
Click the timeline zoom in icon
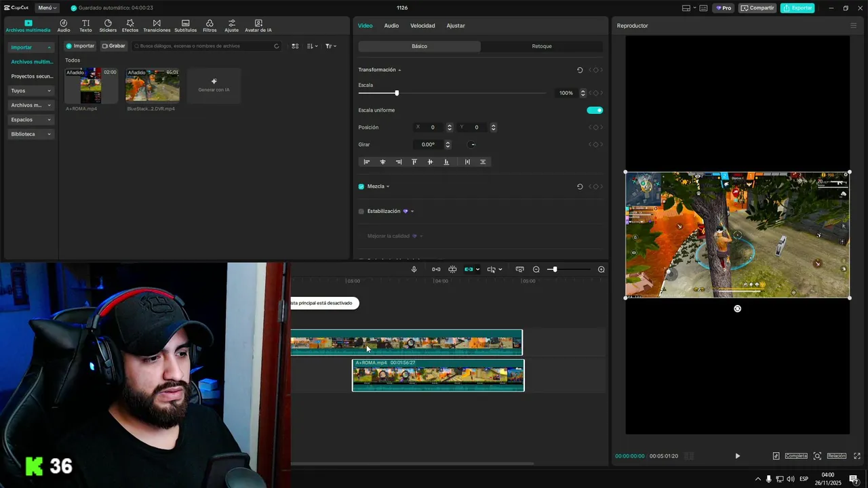pyautogui.click(x=601, y=269)
